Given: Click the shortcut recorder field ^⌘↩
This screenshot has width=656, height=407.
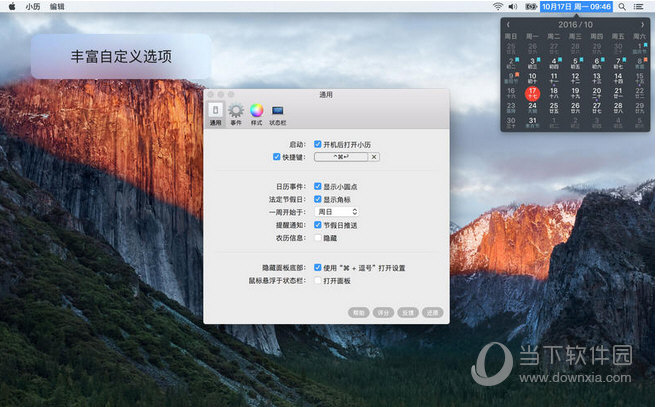Looking at the screenshot, I should pos(341,157).
